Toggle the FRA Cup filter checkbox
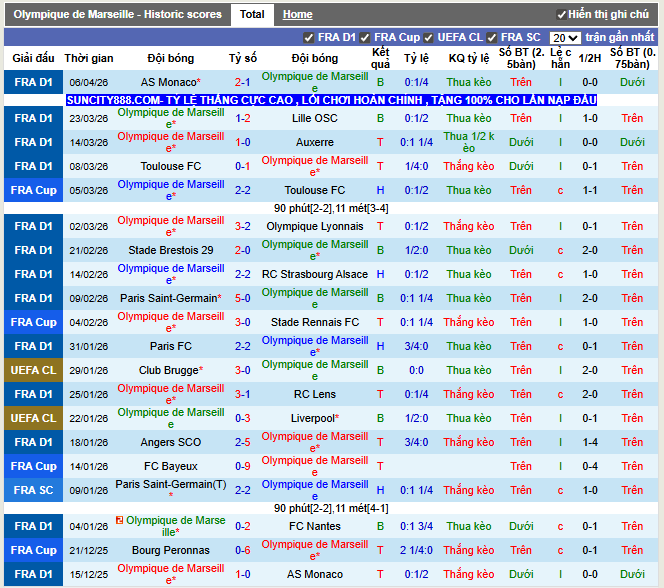 point(365,37)
